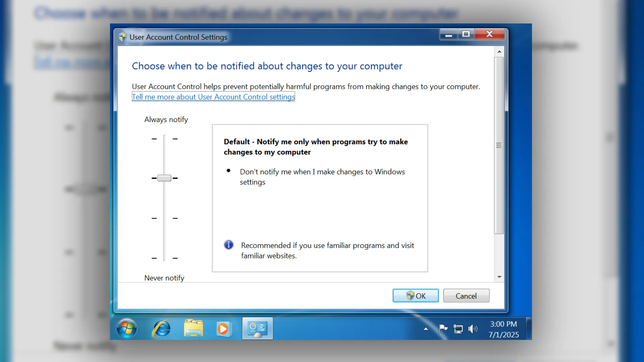Image resolution: width=644 pixels, height=362 pixels.
Task: Launch Internet Explorer from the taskbar
Action: click(x=162, y=328)
